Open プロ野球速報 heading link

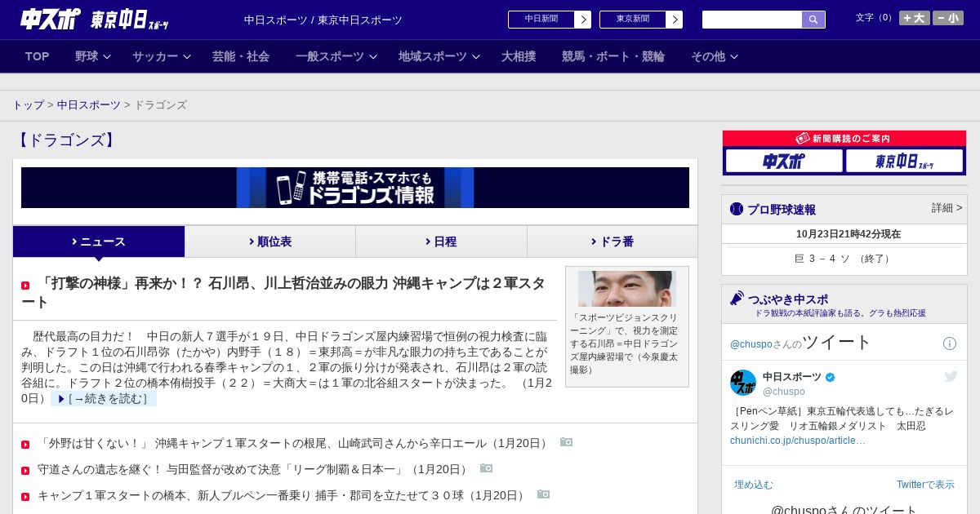(782, 209)
